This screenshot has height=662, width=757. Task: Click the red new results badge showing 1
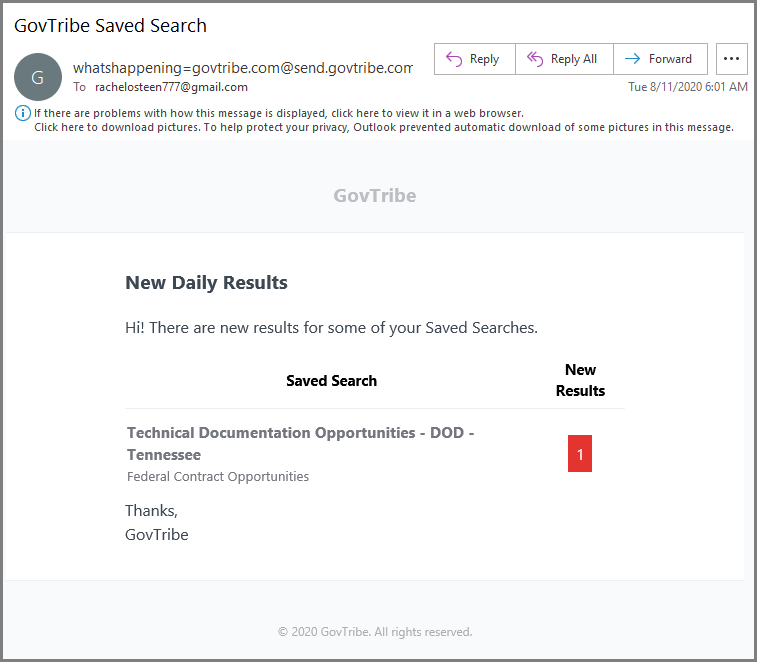tap(580, 453)
